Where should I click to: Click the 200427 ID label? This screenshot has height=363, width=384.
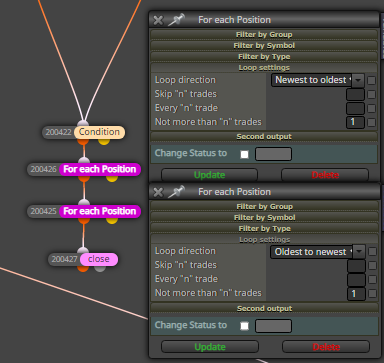coord(64,259)
